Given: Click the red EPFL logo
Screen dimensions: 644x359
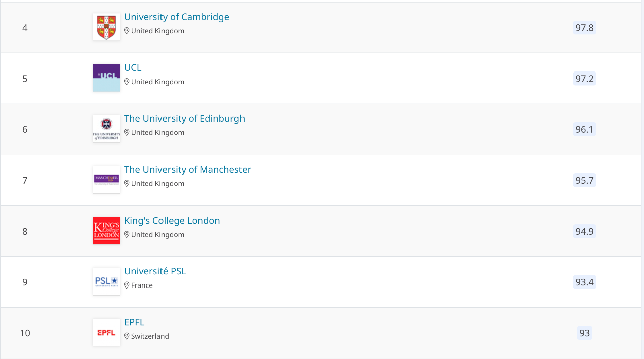Looking at the screenshot, I should (x=106, y=332).
